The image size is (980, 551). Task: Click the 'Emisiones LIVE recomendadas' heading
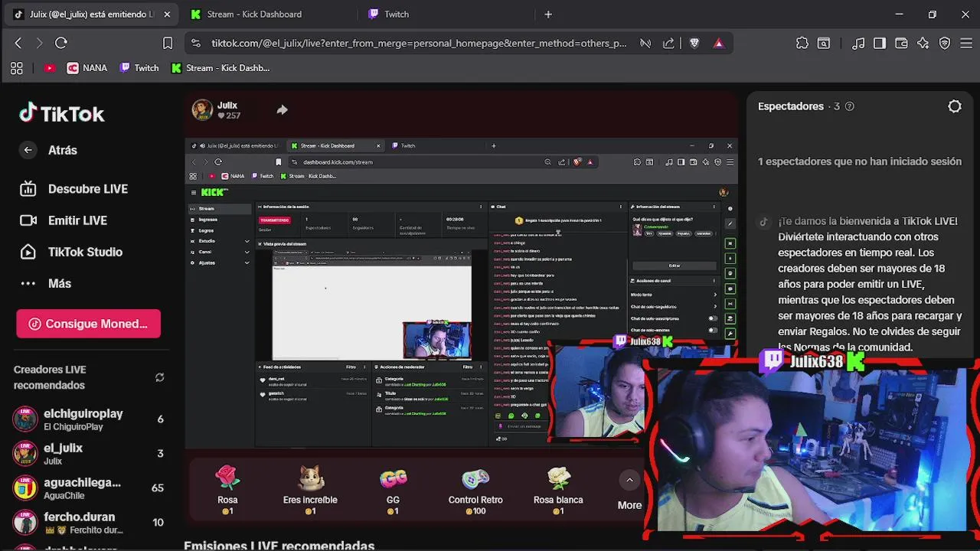point(279,545)
